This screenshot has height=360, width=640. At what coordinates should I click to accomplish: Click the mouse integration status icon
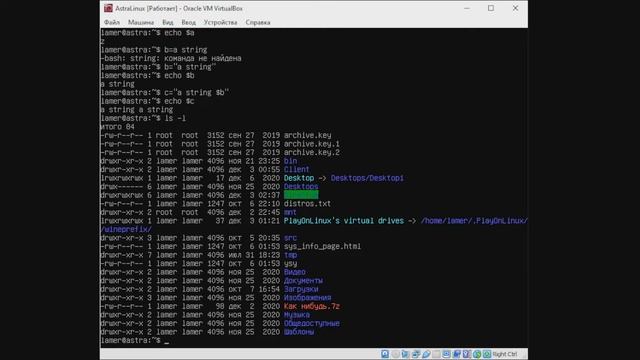click(x=477, y=354)
